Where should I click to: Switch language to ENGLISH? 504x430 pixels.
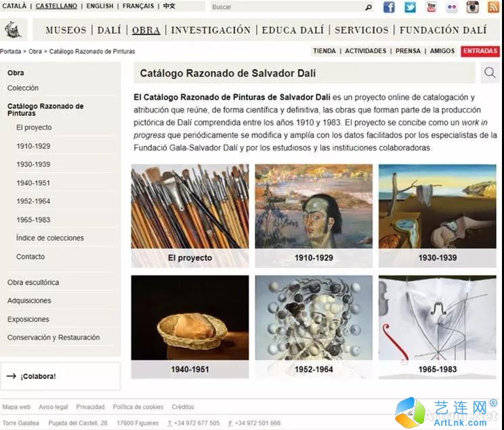click(x=100, y=6)
